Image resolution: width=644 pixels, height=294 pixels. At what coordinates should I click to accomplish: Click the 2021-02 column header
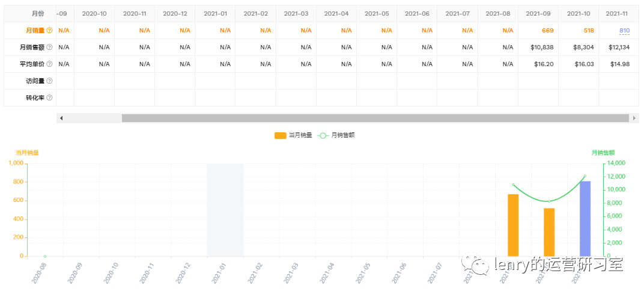[255, 14]
